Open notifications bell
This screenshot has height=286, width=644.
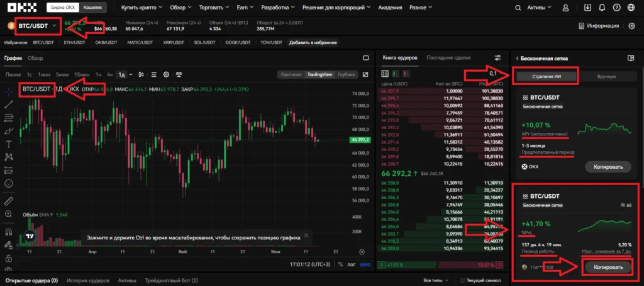602,8
